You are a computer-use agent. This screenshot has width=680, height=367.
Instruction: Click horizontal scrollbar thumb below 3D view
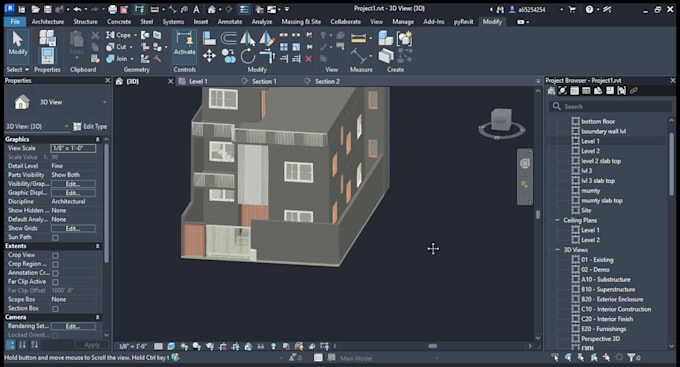(x=433, y=346)
